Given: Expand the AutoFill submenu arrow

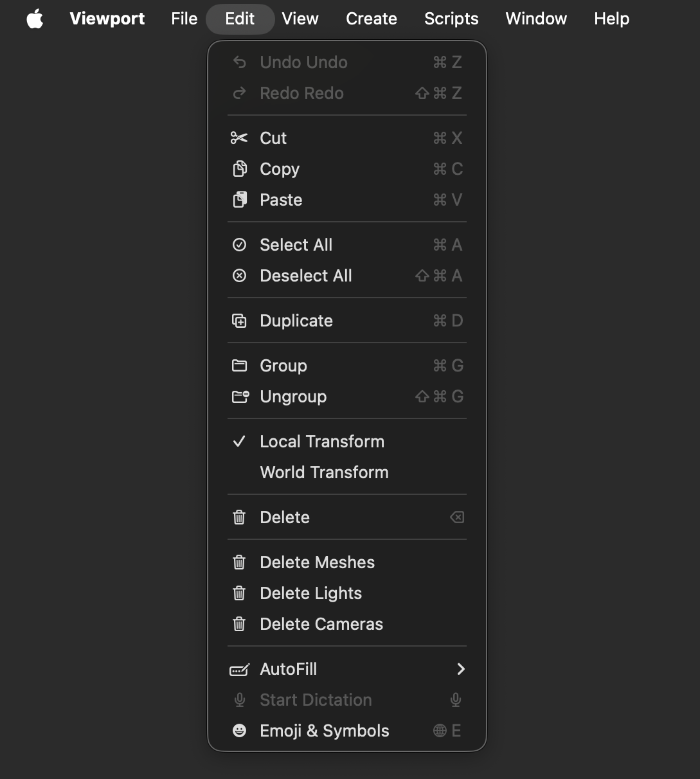Looking at the screenshot, I should coord(460,669).
